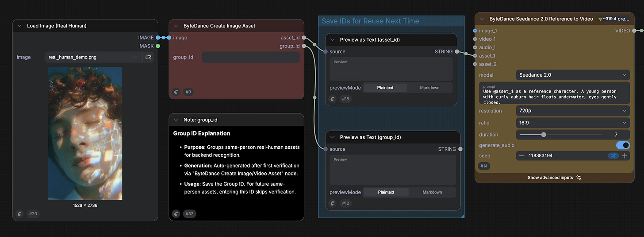Collapse the Load Image (Real Human) node

point(19,26)
